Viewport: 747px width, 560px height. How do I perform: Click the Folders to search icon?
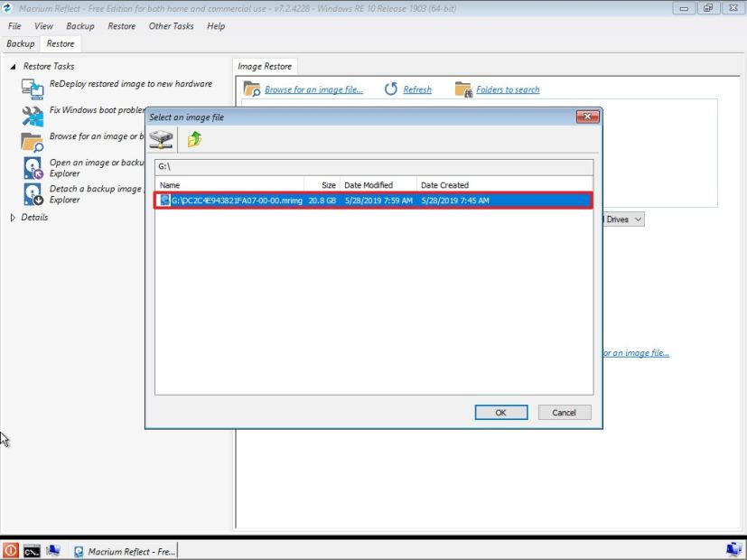(x=463, y=89)
